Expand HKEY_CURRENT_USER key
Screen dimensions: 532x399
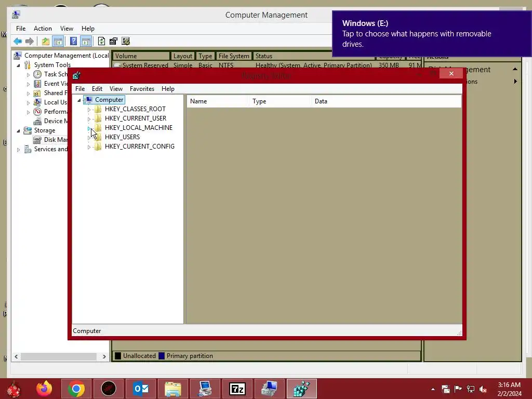[x=89, y=119]
